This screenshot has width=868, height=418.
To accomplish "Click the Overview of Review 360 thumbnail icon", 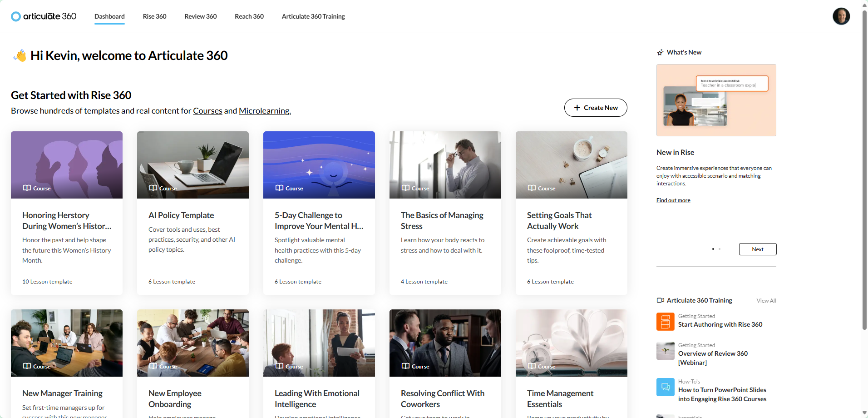I will point(665,351).
